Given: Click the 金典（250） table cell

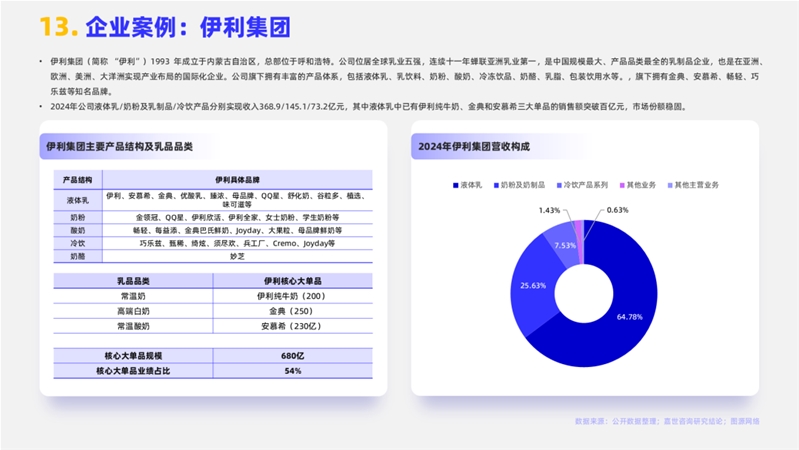Looking at the screenshot, I should pos(293,311).
